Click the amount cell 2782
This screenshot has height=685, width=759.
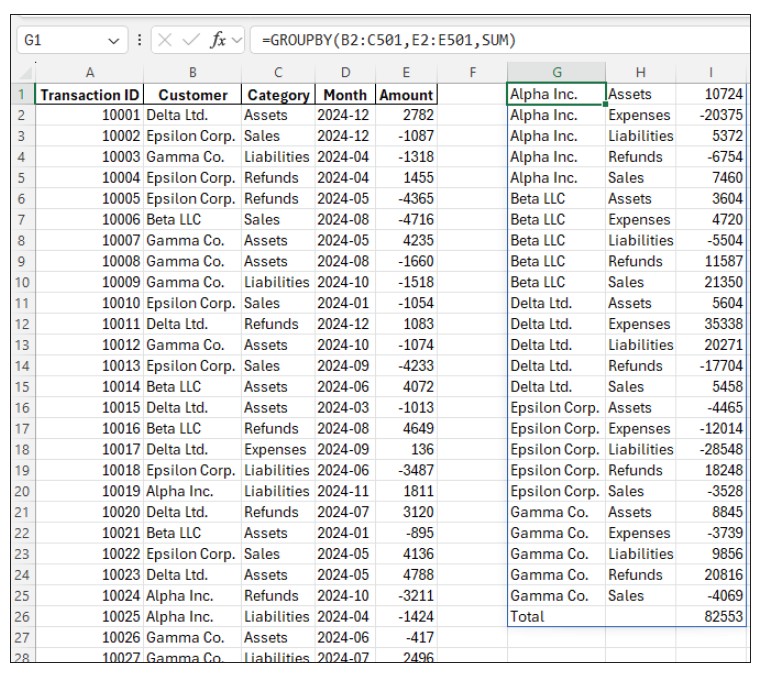(406, 115)
